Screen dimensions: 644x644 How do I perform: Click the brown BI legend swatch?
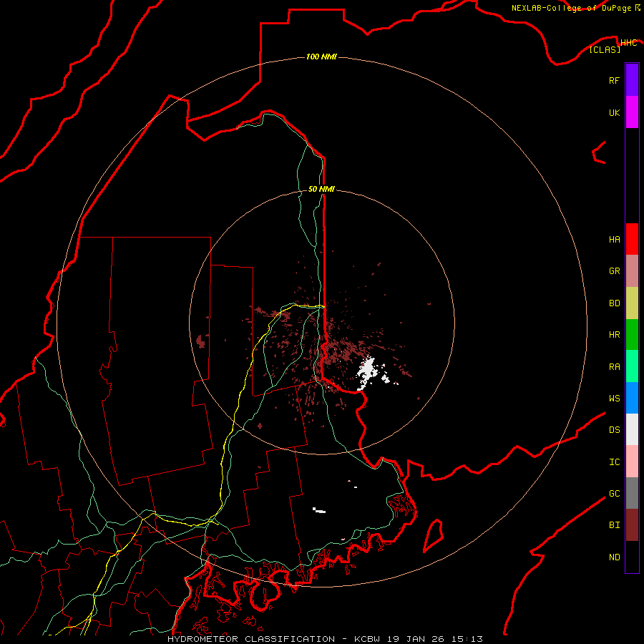[632, 525]
